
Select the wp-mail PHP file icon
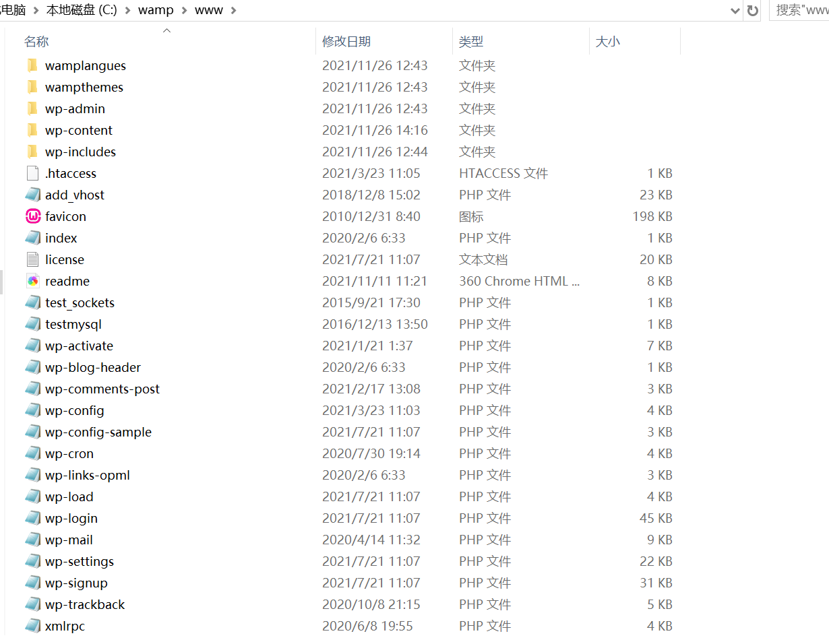point(33,540)
